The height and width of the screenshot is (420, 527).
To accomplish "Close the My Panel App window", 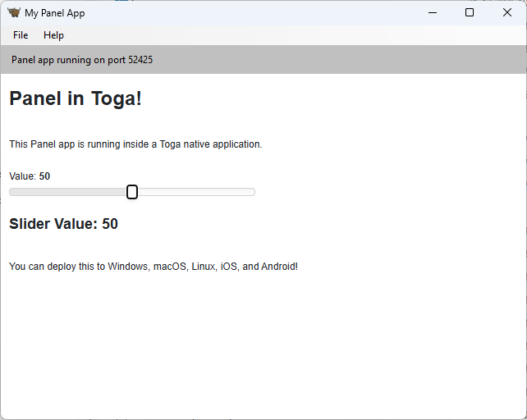I will coord(507,13).
